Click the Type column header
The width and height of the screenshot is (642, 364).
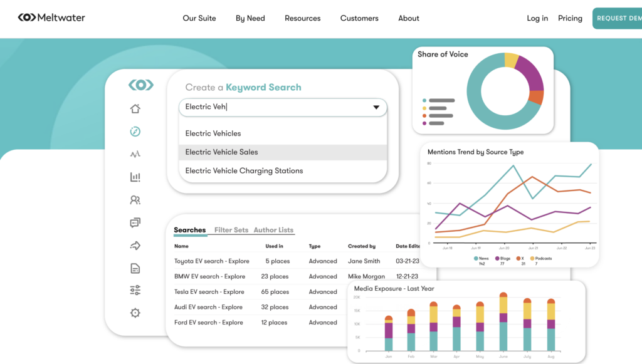click(315, 246)
